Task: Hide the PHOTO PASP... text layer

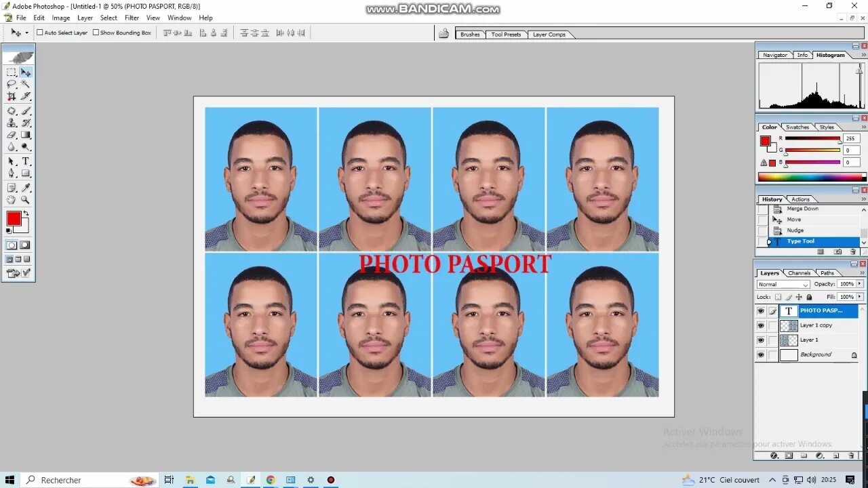Action: coord(761,311)
